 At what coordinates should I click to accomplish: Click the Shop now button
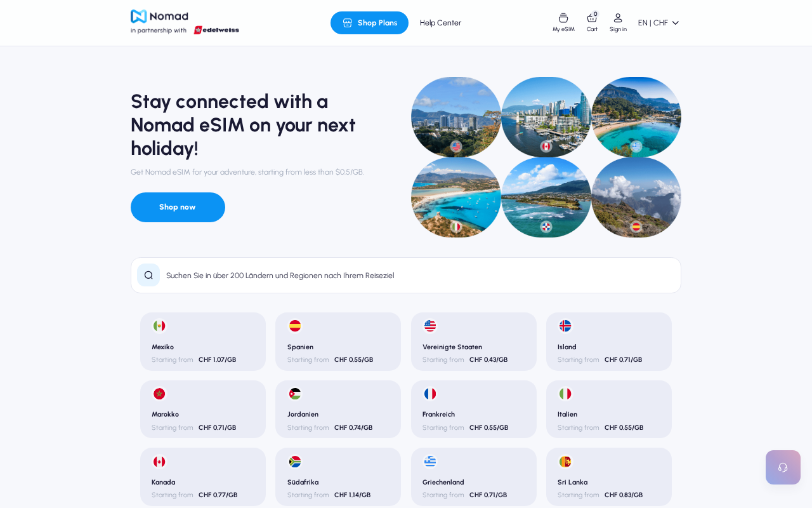click(x=178, y=207)
